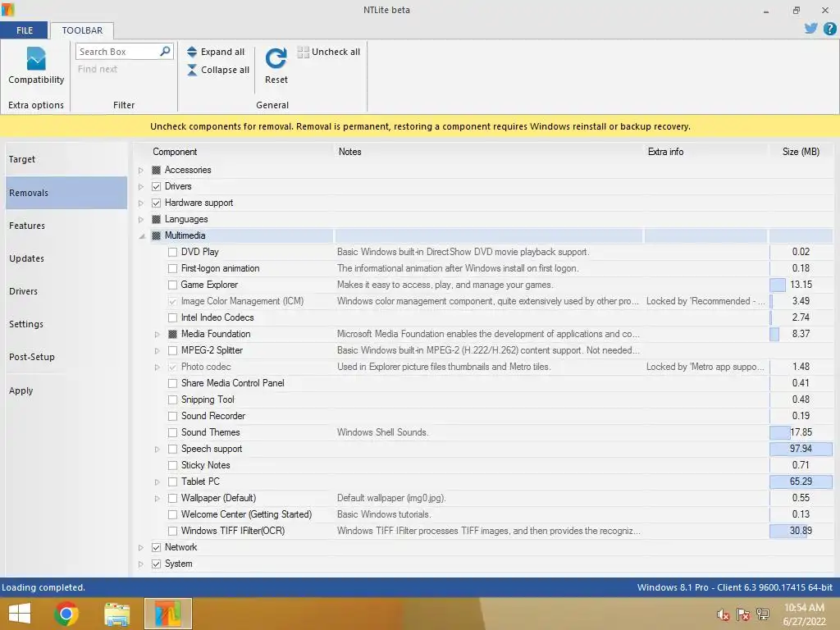This screenshot has width=840, height=630.
Task: Open the blue Help question icon
Action: (829, 29)
